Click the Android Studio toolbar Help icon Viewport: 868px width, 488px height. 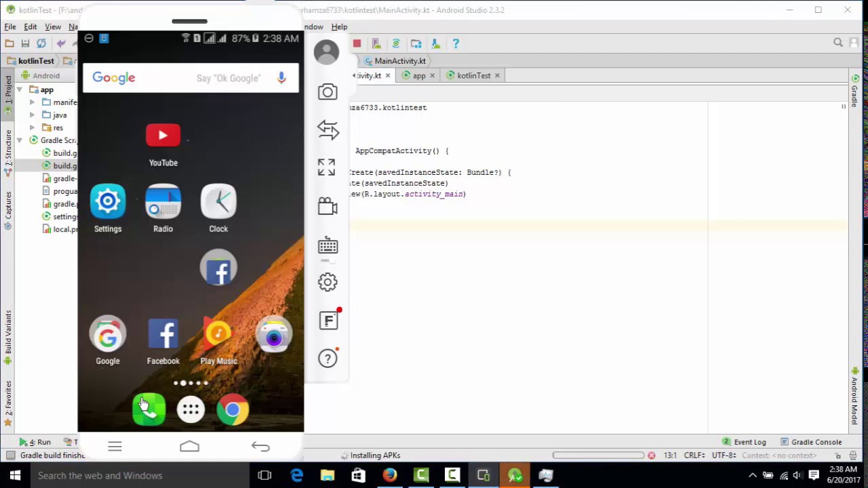456,43
